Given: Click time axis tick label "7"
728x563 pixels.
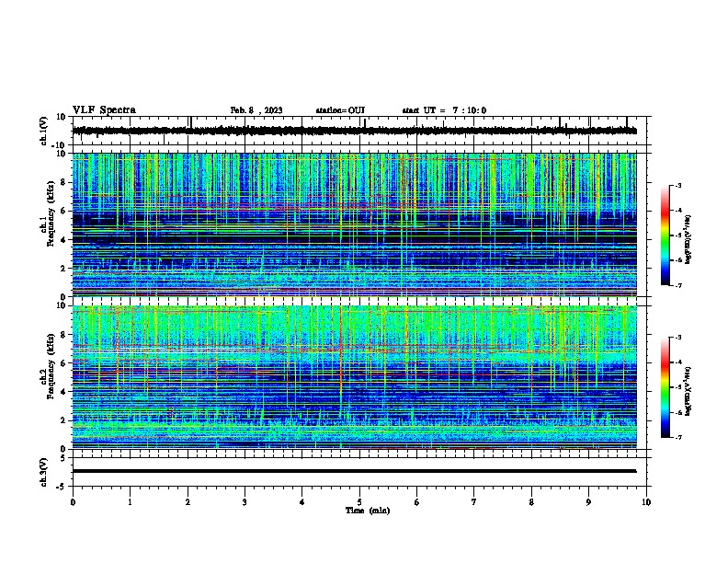Looking at the screenshot, I should point(474,502).
